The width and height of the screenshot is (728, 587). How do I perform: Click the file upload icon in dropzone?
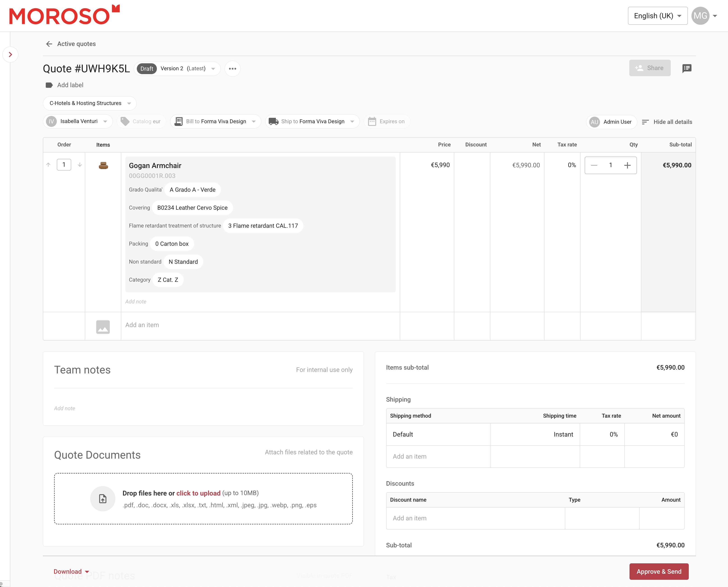click(x=103, y=499)
